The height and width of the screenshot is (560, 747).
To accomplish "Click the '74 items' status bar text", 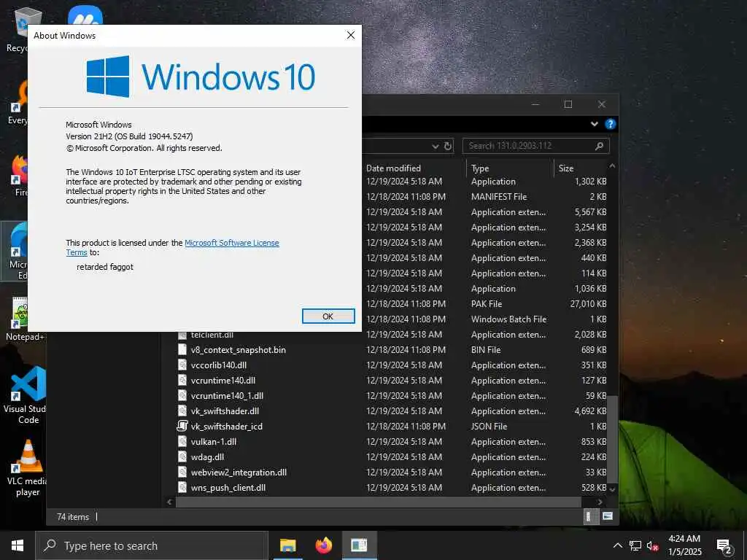I will [73, 517].
